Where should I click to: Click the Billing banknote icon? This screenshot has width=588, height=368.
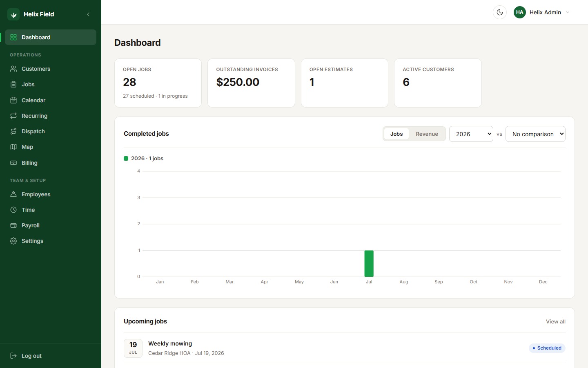(13, 163)
